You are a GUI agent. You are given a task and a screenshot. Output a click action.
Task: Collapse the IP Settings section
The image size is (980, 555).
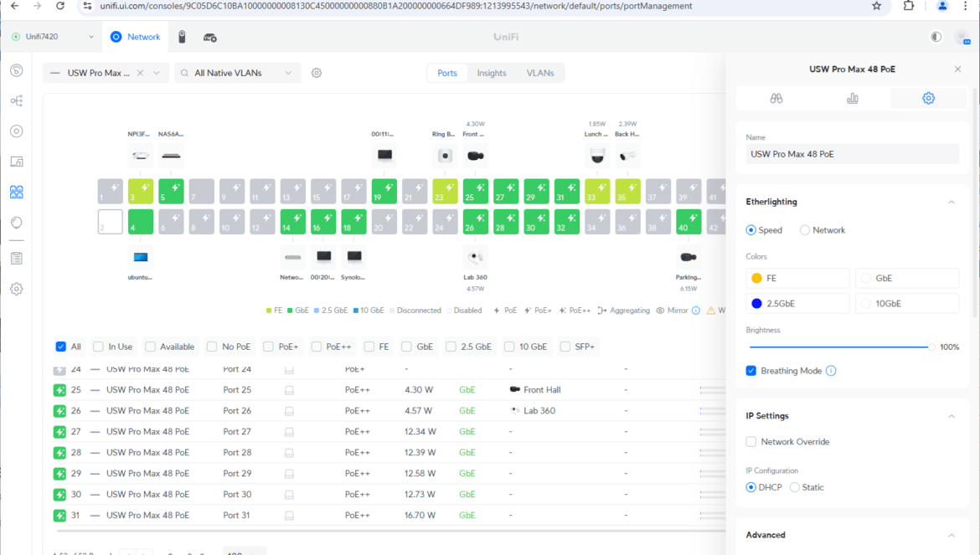tap(952, 416)
